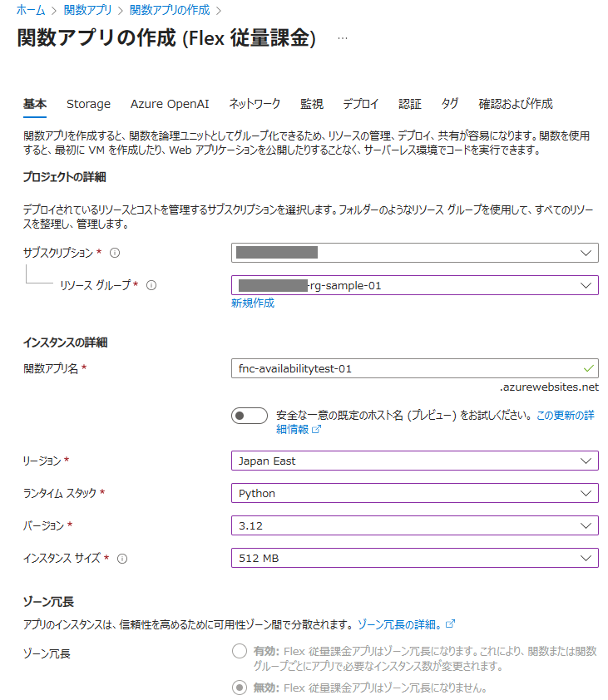Open the インスタンス サイズ dropdown showing 512 MB
Viewport: 608px width, 700px height.
click(x=414, y=558)
